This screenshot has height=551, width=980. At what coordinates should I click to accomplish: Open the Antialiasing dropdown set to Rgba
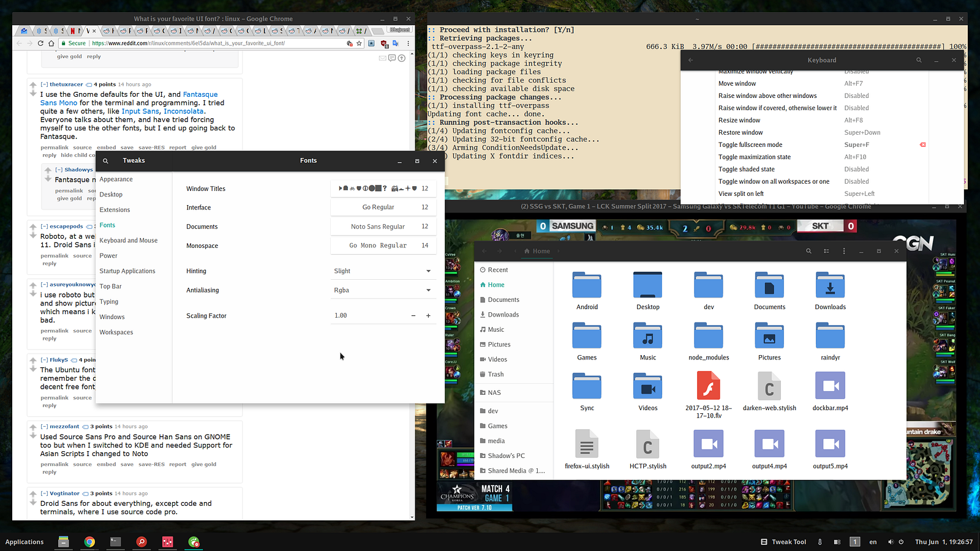point(383,290)
